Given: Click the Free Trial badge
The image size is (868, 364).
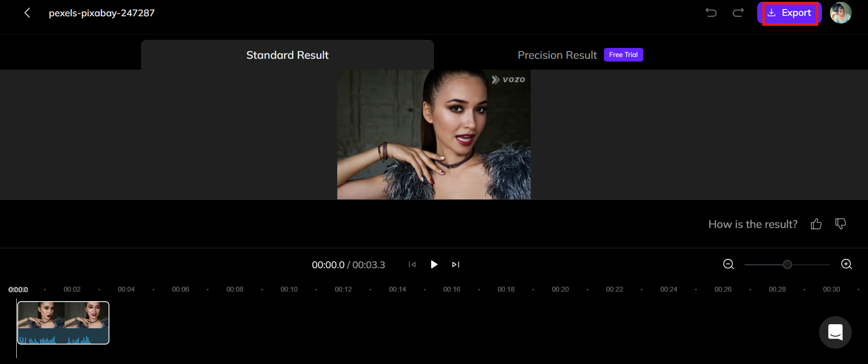Looking at the screenshot, I should (623, 55).
